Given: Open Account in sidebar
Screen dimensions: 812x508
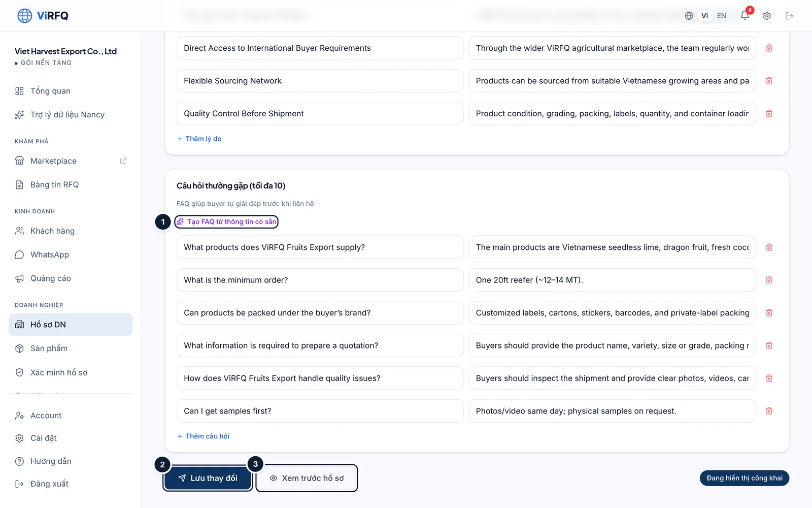Looking at the screenshot, I should pos(71,416).
